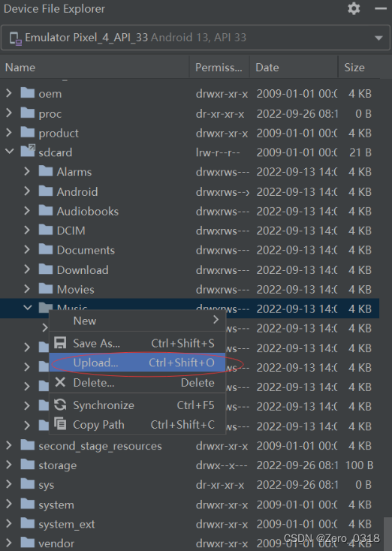
Task: Expand the second_stage_resources folder
Action: (x=9, y=445)
